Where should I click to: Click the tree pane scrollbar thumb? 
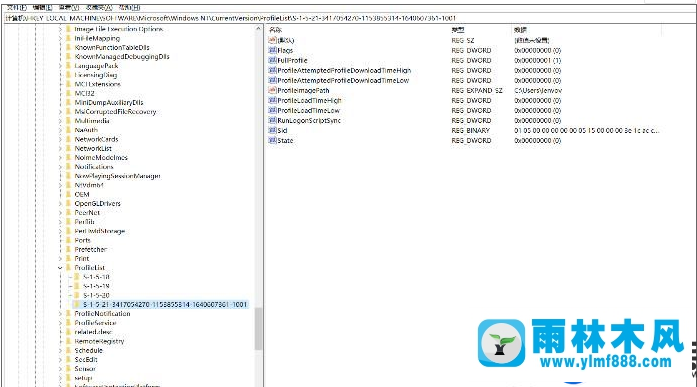[258, 328]
